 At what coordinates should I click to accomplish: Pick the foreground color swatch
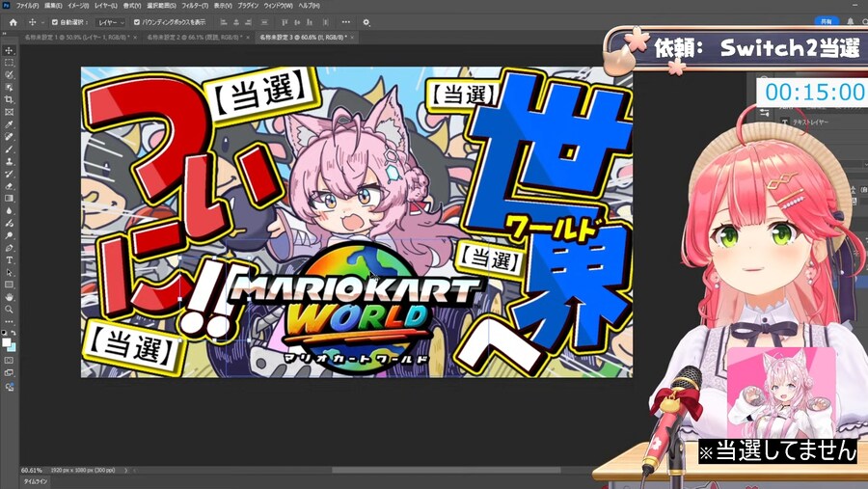6,341
